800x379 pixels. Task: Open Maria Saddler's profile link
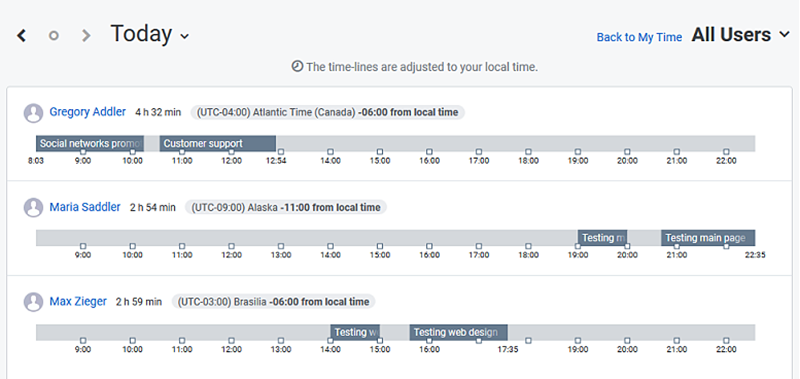click(85, 207)
